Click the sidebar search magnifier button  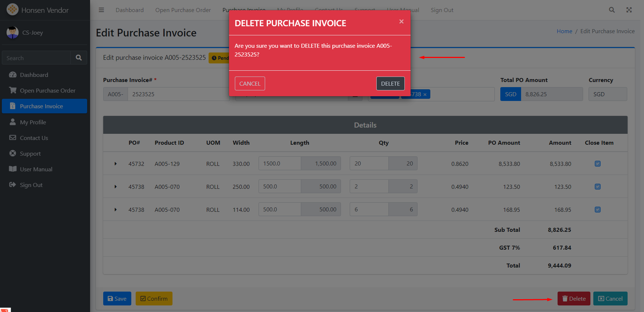point(79,58)
